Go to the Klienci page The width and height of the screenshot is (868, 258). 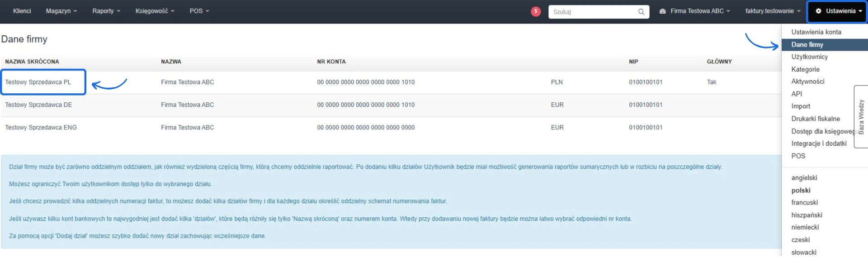22,11
